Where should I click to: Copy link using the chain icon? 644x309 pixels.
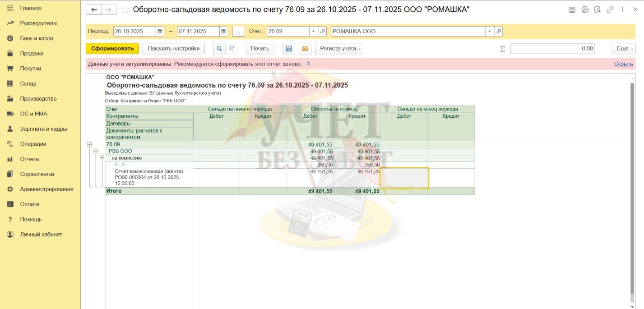tap(610, 9)
